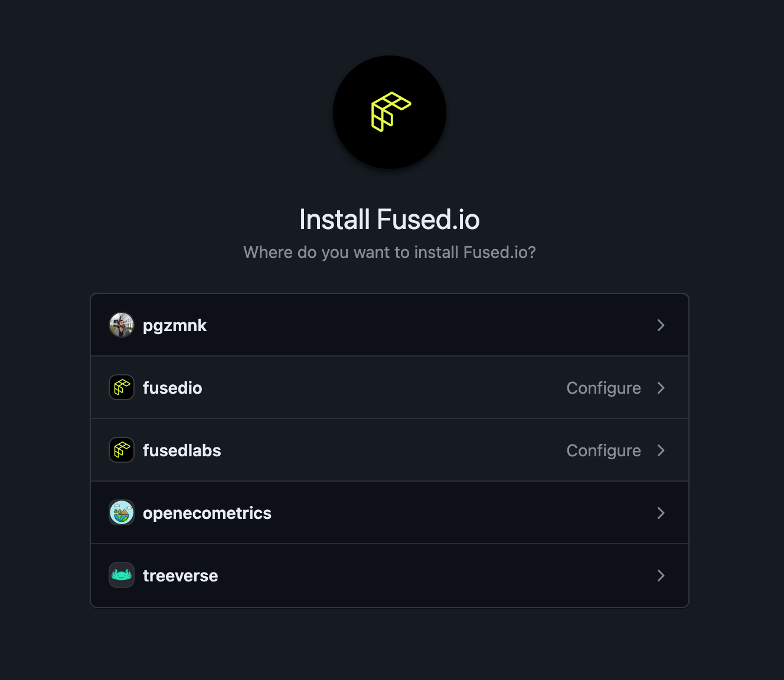
Task: Open the treeverse row chevron arrow
Action: coord(661,576)
